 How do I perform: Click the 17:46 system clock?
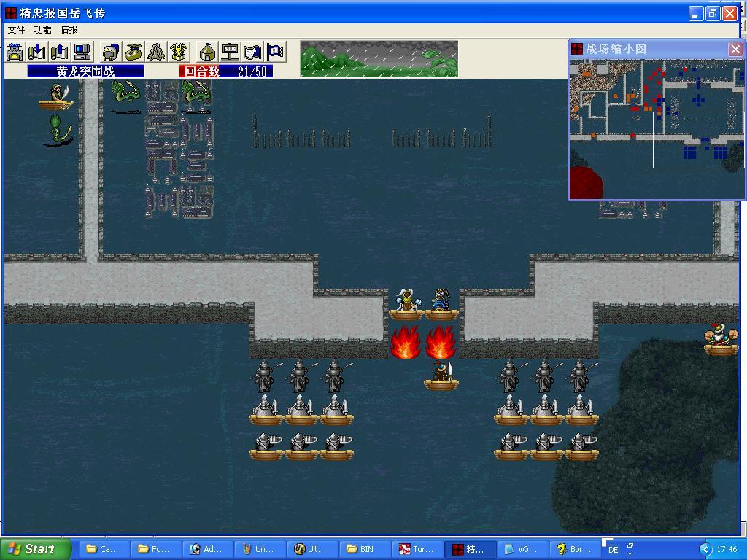coord(727,550)
